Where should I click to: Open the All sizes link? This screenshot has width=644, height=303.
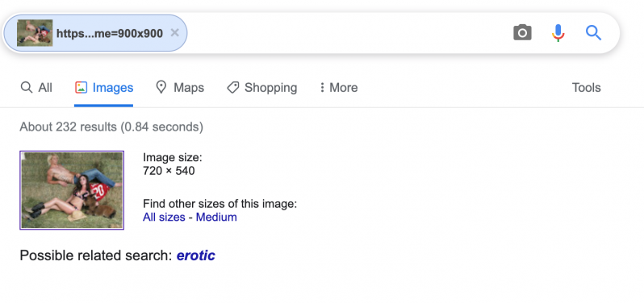tap(164, 217)
